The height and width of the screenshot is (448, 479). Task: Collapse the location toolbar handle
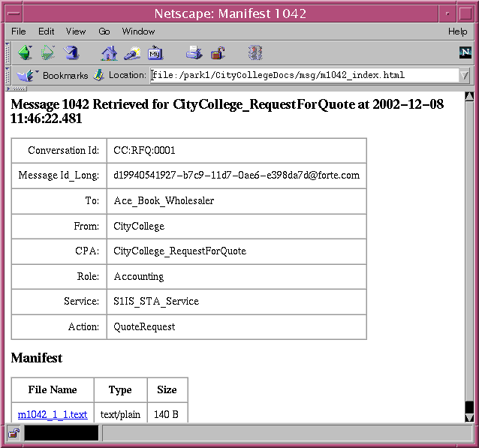click(8, 75)
